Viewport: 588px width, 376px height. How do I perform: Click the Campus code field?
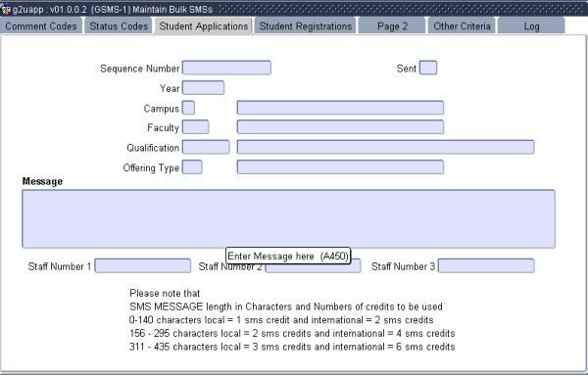(188, 108)
